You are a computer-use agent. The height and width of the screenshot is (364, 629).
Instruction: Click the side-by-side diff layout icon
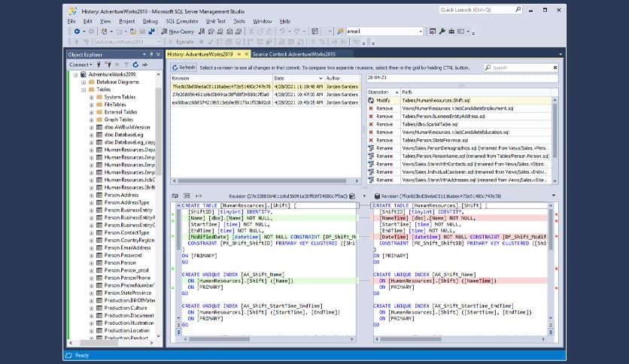tap(175, 196)
